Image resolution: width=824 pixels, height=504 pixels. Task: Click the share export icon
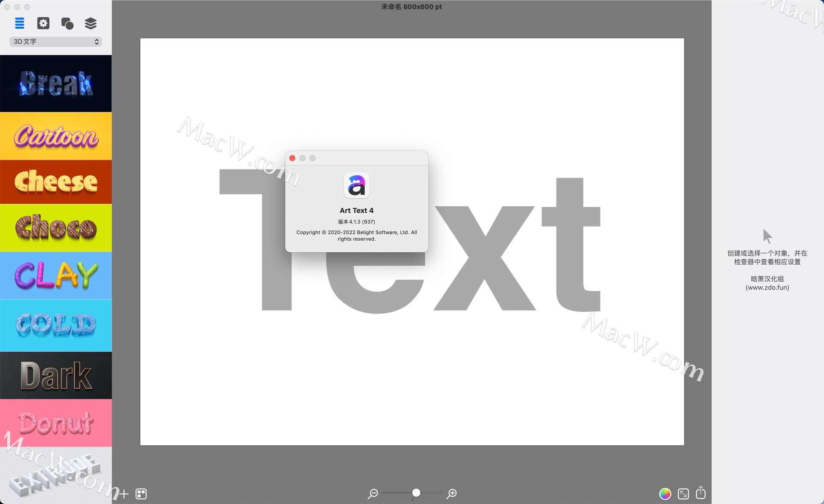point(701,493)
